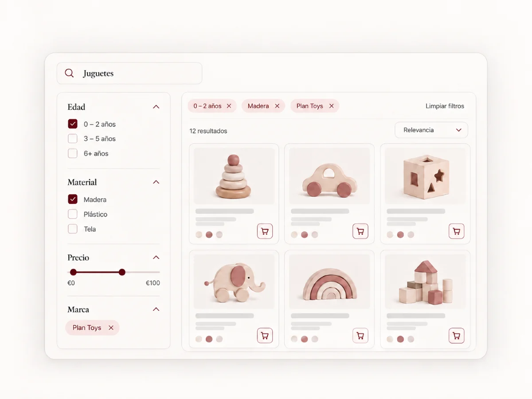Select dark rose swatch on elephant card
This screenshot has width=532, height=399.
pos(209,339)
